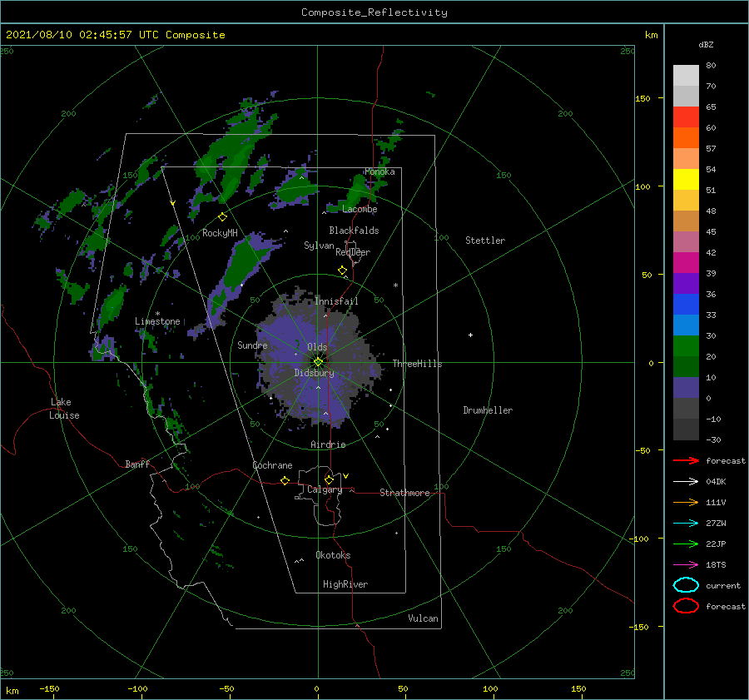Select the cyan 27ZW arrow legend icon

[x=686, y=524]
